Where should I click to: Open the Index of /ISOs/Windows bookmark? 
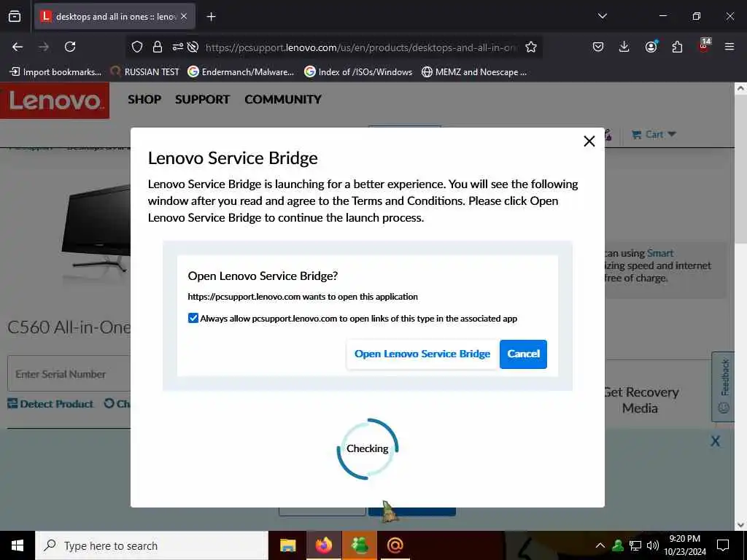[x=358, y=72]
